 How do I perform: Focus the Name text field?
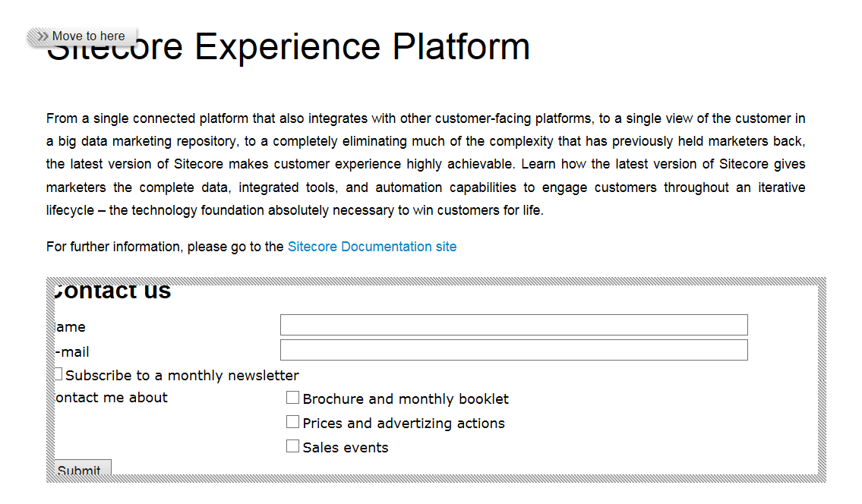point(513,325)
